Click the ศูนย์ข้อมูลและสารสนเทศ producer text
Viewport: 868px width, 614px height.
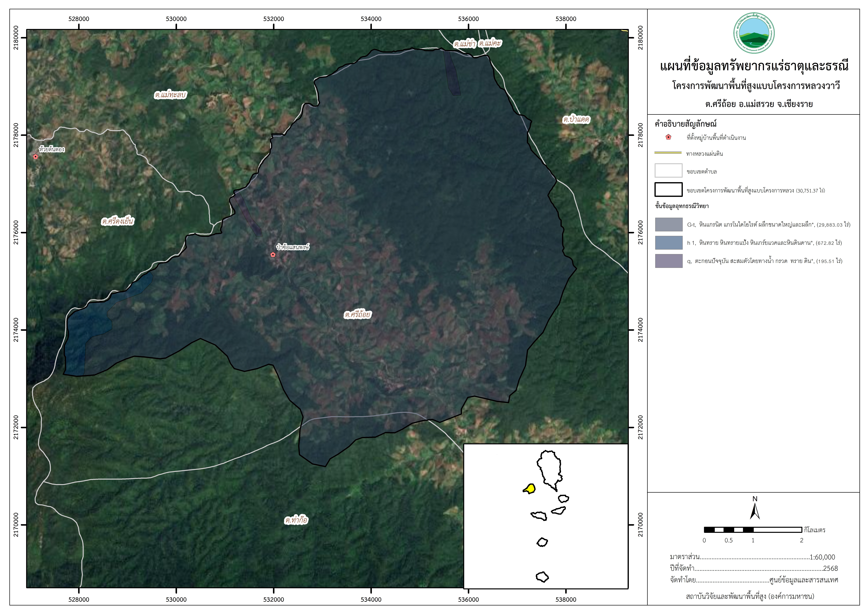click(x=804, y=580)
